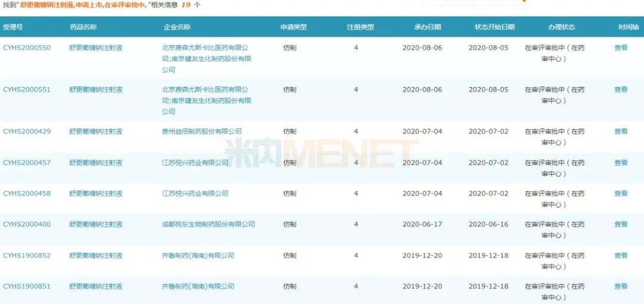Image resolution: width=644 pixels, height=304 pixels.
Task: Open acceptance number CYHS2000458
Action: pos(27,193)
